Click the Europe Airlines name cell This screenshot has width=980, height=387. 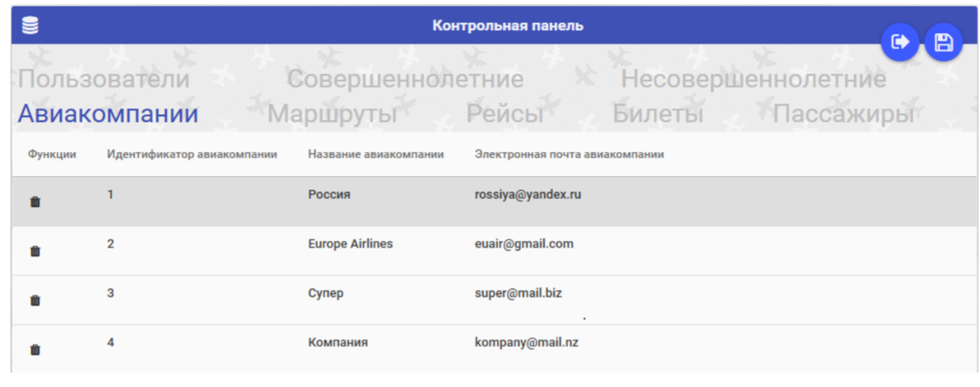pyautogui.click(x=350, y=244)
